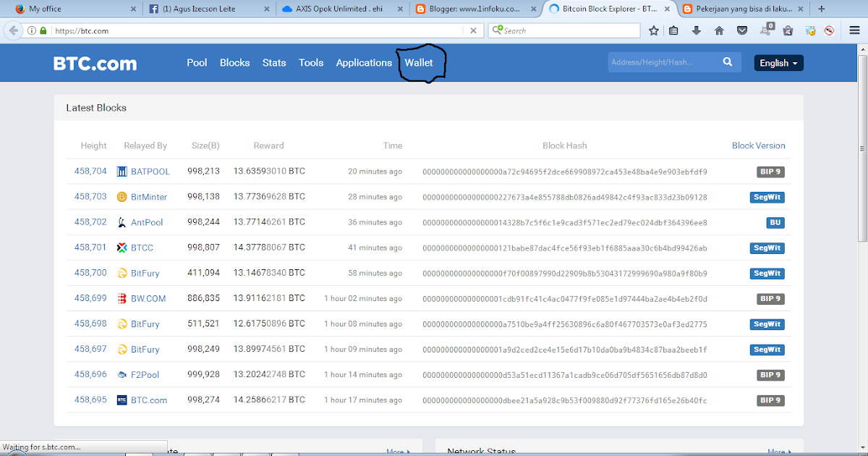Click reward 13.77369628 BTC

269,197
